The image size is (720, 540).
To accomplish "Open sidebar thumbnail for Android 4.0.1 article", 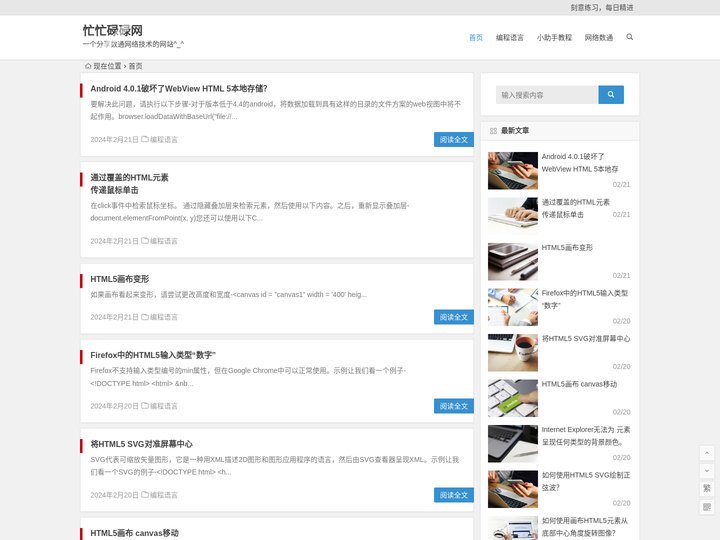I will (x=512, y=171).
